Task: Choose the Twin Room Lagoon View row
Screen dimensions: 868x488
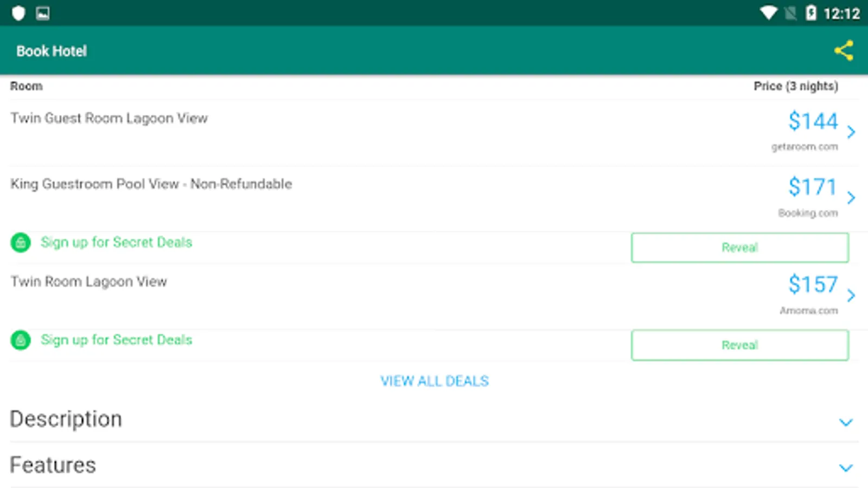Action: coord(89,282)
